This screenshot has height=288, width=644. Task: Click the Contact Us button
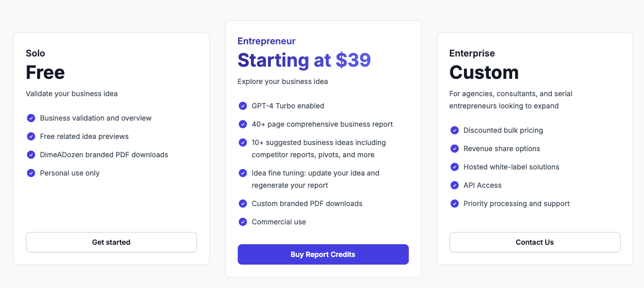point(535,242)
